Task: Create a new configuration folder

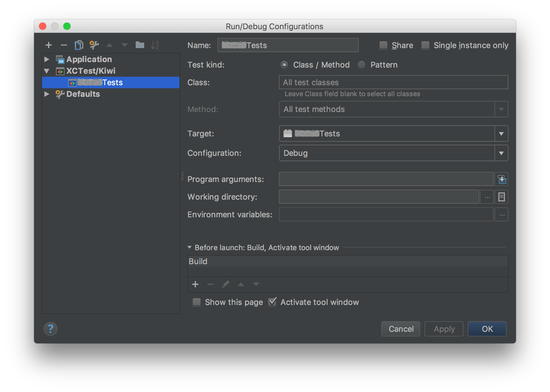Action: tap(140, 45)
